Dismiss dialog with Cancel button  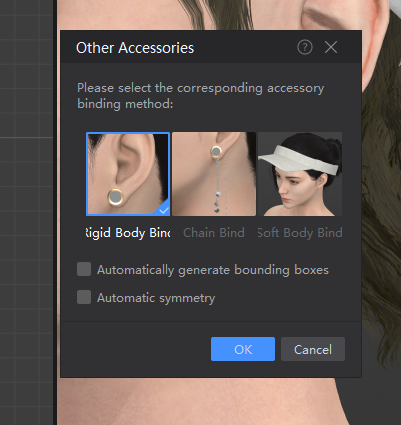click(x=313, y=349)
